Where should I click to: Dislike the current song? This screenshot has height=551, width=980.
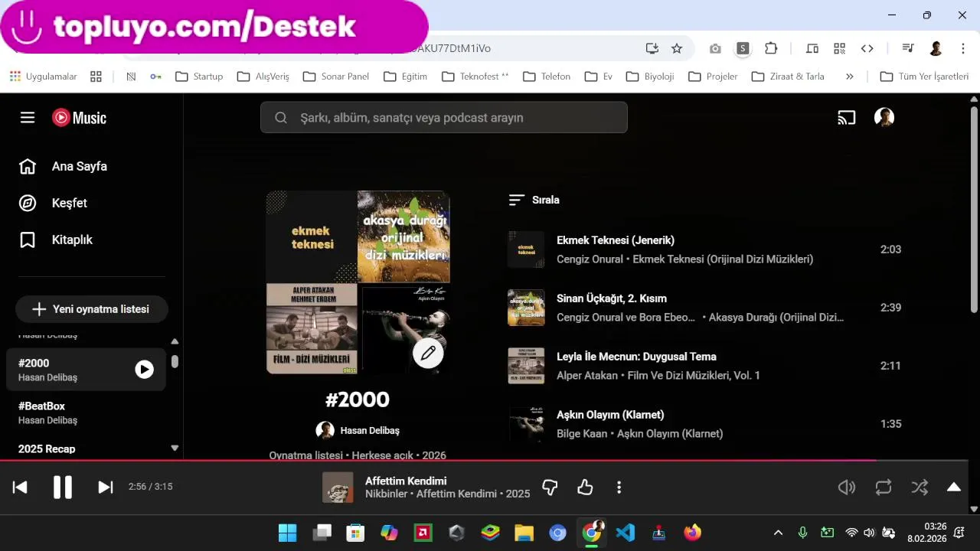click(x=550, y=487)
